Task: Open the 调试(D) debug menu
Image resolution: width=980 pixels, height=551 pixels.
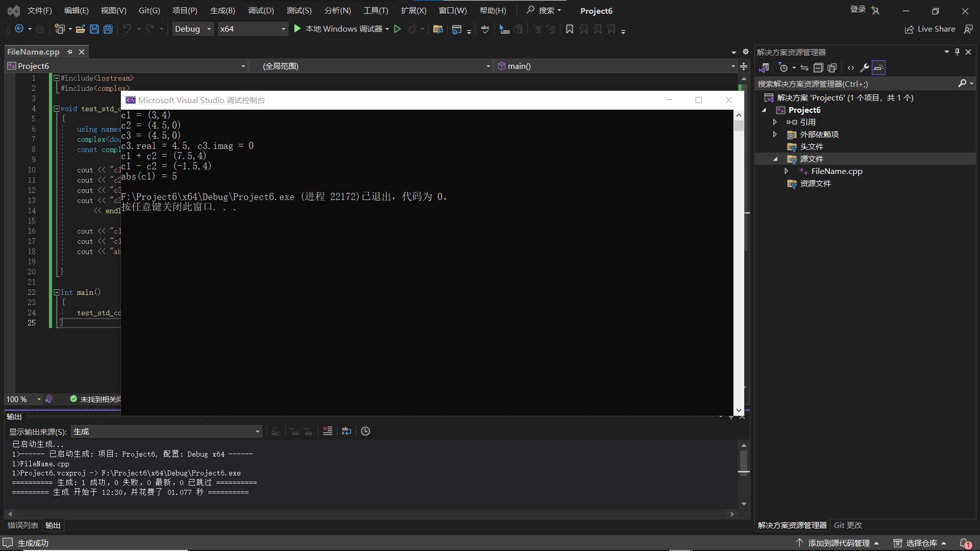Action: click(260, 10)
